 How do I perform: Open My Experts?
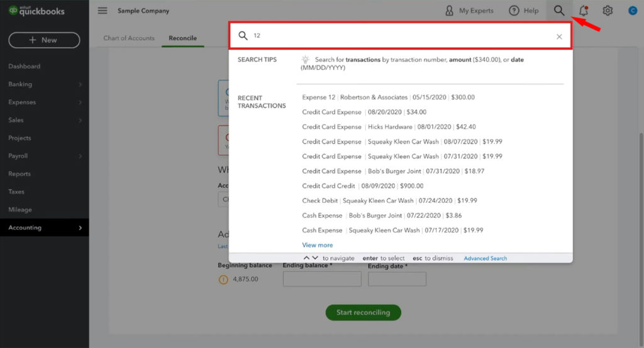tap(469, 11)
